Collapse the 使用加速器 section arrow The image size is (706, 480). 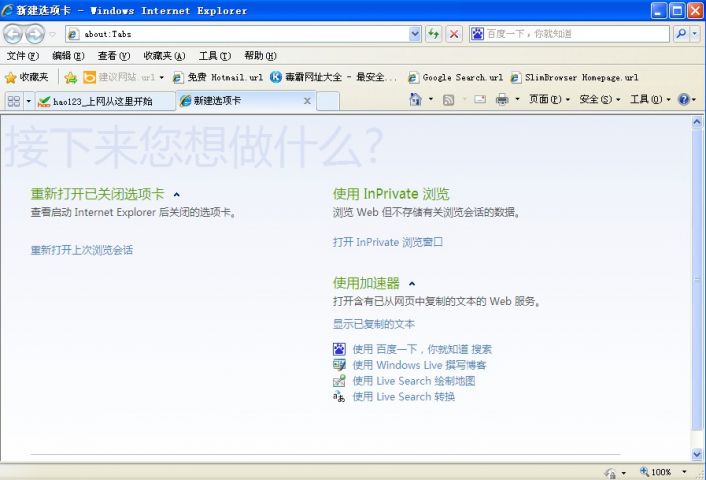tap(412, 284)
